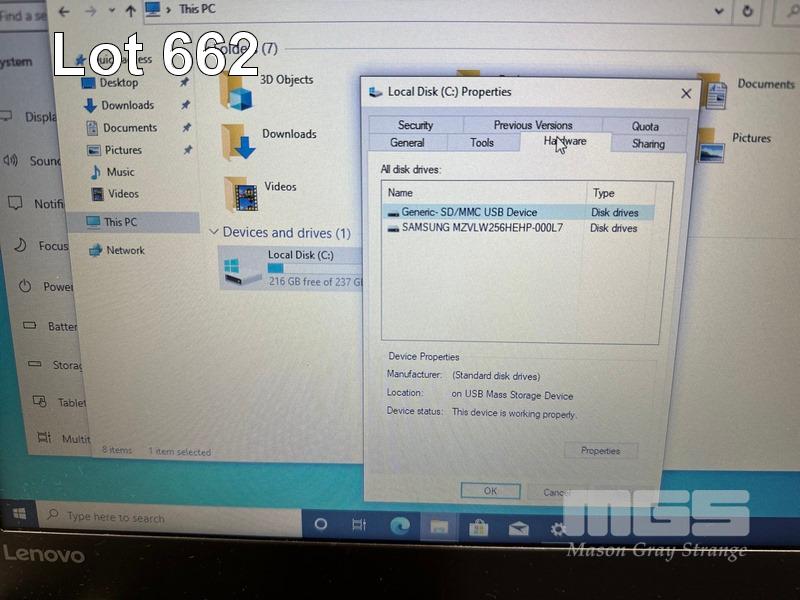Click the Microsoft Edge taskbar icon

(x=400, y=526)
